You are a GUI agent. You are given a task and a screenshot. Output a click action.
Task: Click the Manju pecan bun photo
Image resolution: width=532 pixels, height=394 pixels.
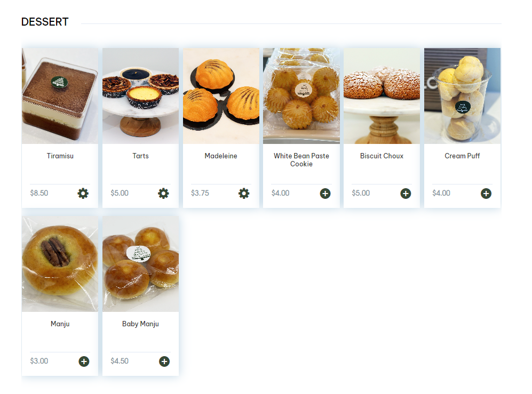click(60, 264)
